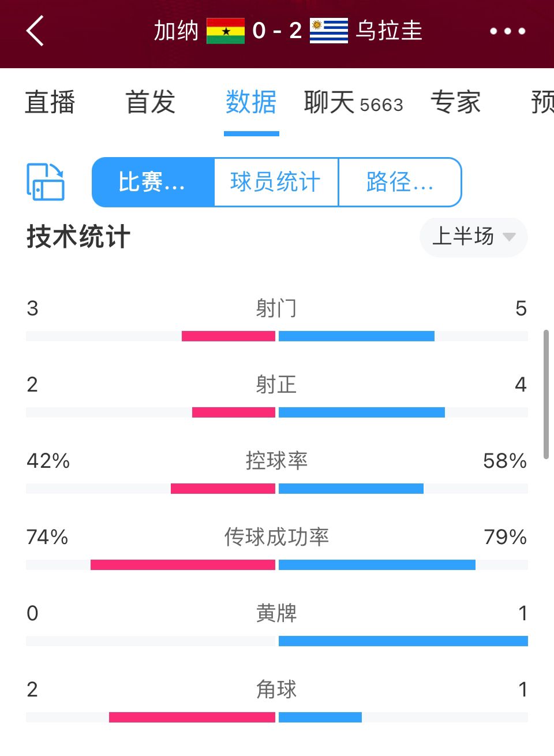Tap the 控球率 possession bar
Viewport: 554px width, 756px height.
[x=277, y=489]
